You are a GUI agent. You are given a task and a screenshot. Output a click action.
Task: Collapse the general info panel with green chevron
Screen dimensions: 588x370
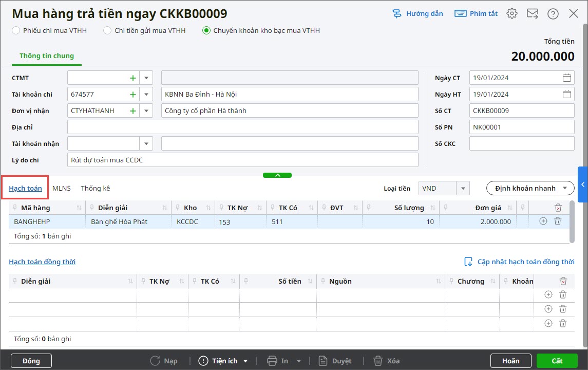coord(277,175)
